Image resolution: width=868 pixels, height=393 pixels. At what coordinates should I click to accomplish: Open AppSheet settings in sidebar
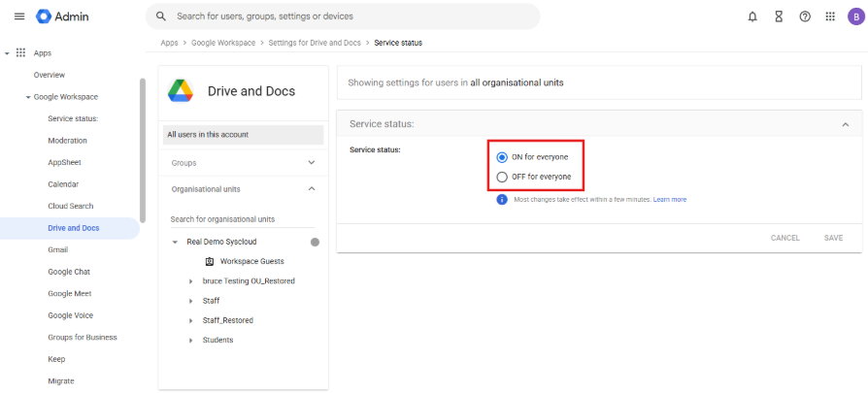65,162
